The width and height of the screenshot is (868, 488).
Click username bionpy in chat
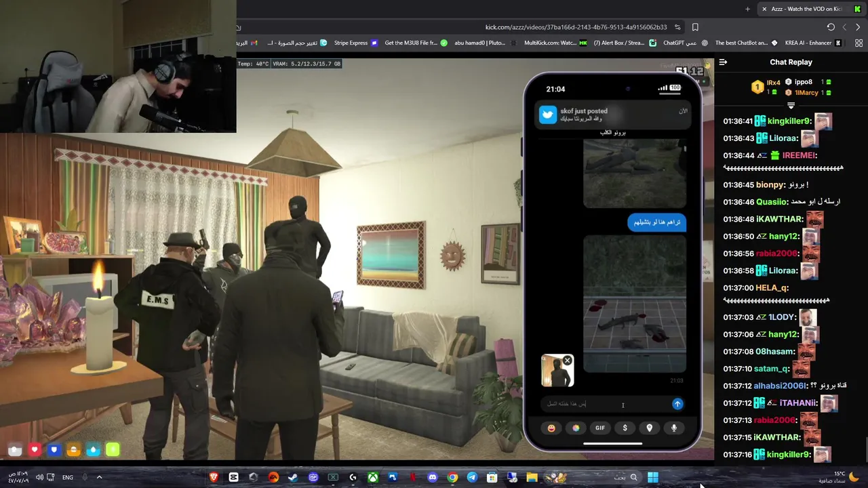[x=770, y=185]
